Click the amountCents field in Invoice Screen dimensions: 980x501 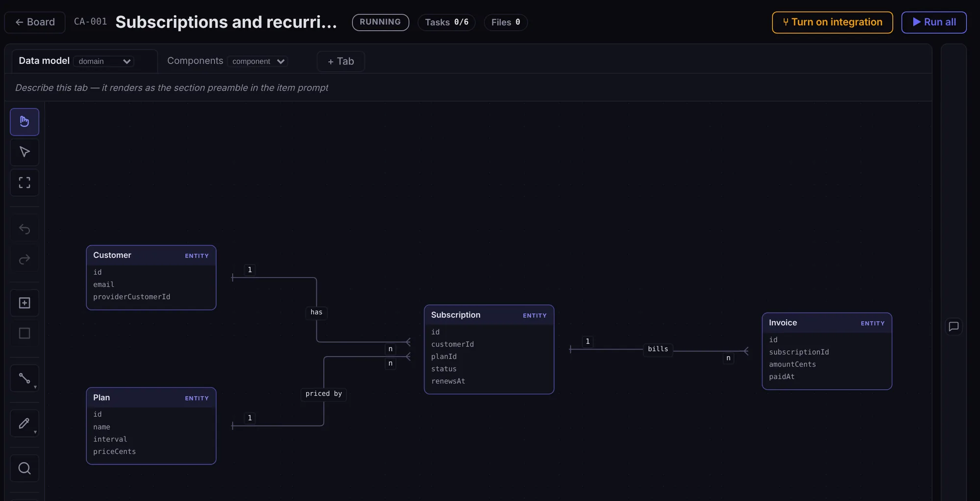click(792, 364)
